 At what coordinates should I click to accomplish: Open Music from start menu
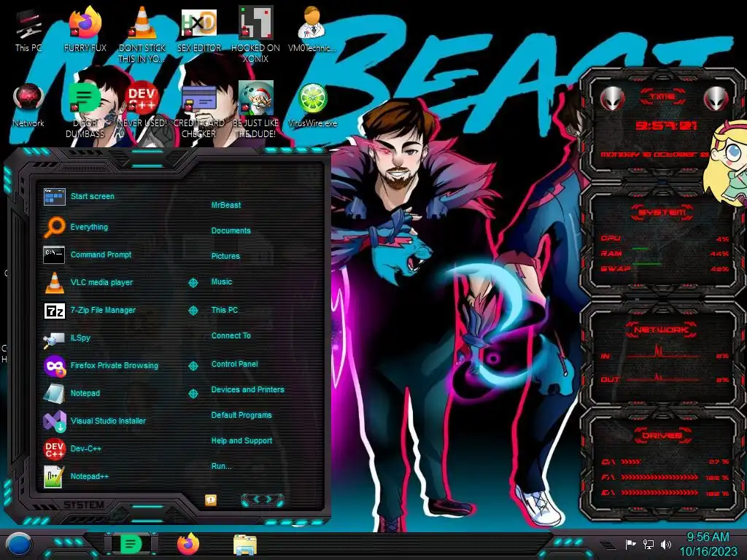[x=222, y=282]
